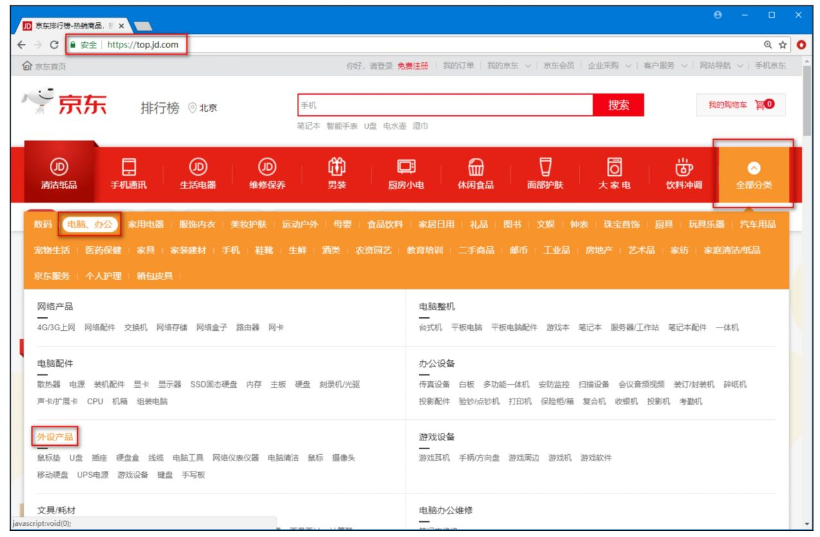Select the 美妆护肤 category tab
Viewport: 820px width, 537px height.
[x=248, y=224]
